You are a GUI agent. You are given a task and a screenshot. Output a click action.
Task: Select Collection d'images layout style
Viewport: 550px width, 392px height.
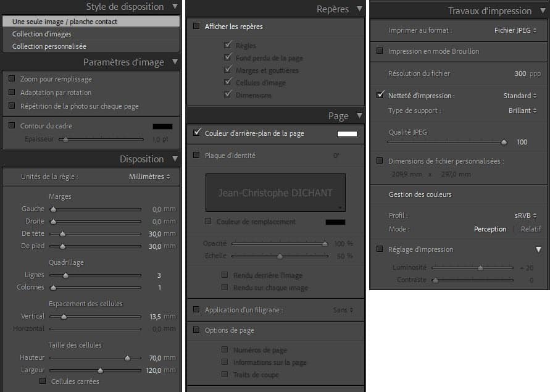(42, 34)
